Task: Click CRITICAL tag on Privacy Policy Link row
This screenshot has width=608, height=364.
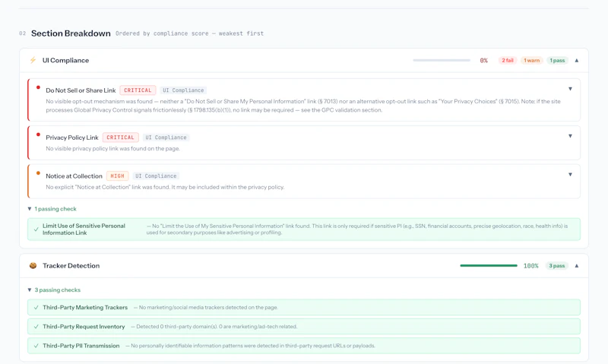Action: coord(120,138)
